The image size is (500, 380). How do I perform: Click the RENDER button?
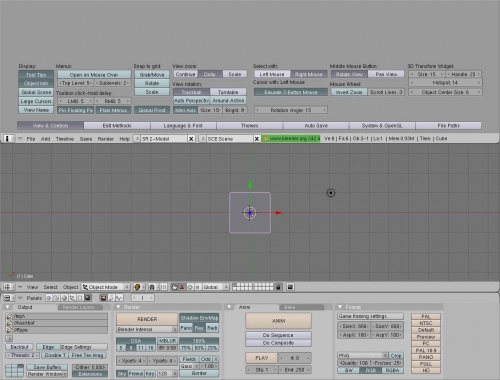pos(147,319)
